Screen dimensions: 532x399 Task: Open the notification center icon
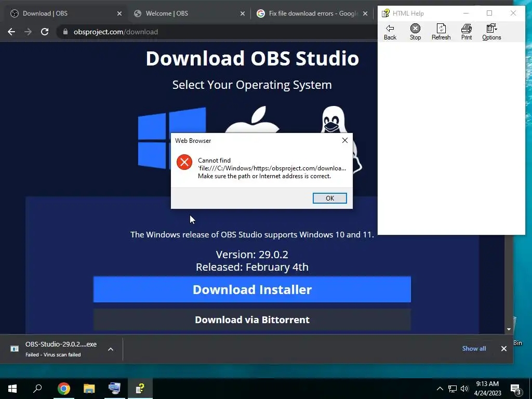coord(516,389)
